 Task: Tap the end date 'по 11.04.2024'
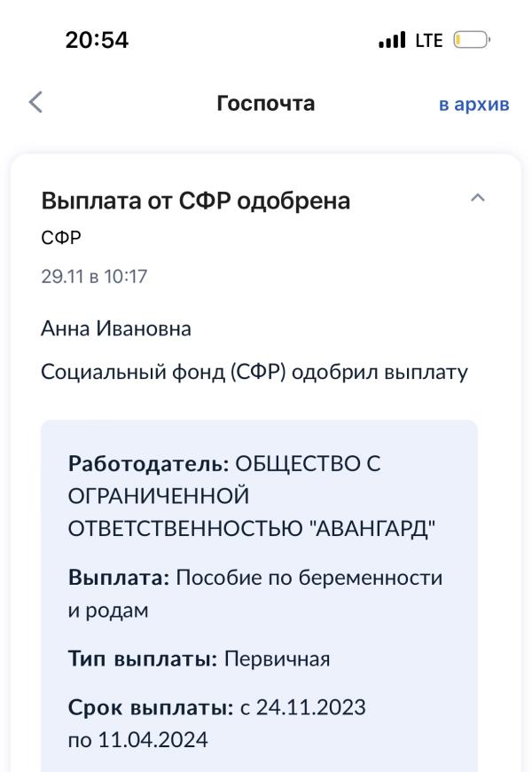click(137, 740)
